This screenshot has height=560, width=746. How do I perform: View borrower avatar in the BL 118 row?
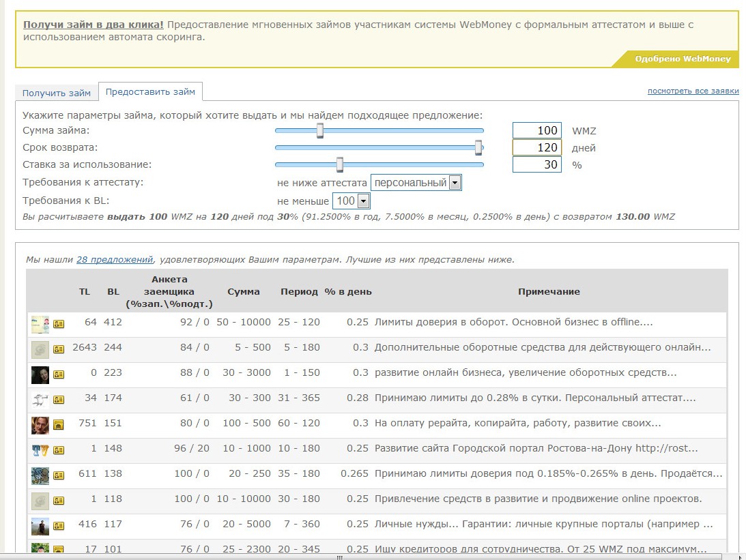tap(40, 501)
